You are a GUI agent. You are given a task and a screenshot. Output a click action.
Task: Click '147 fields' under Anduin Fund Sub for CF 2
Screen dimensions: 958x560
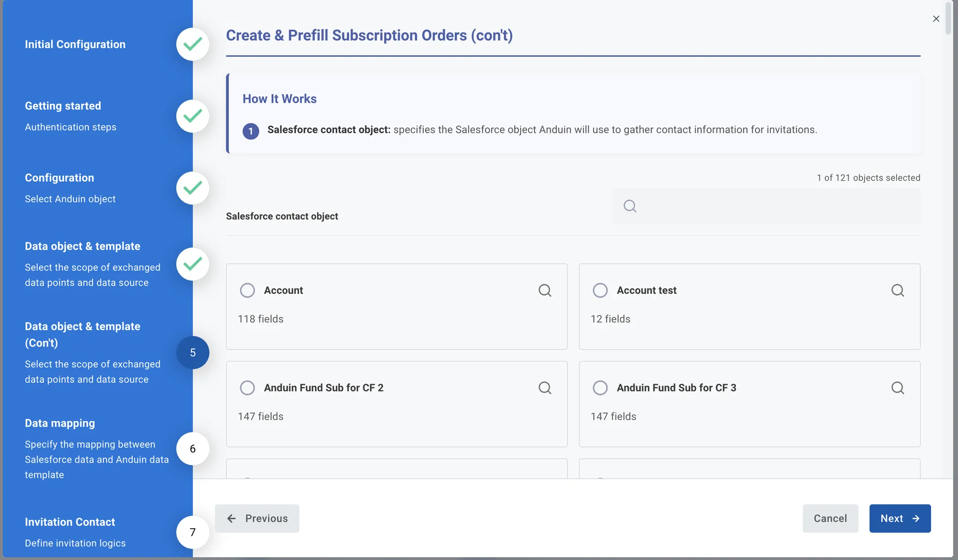click(261, 416)
